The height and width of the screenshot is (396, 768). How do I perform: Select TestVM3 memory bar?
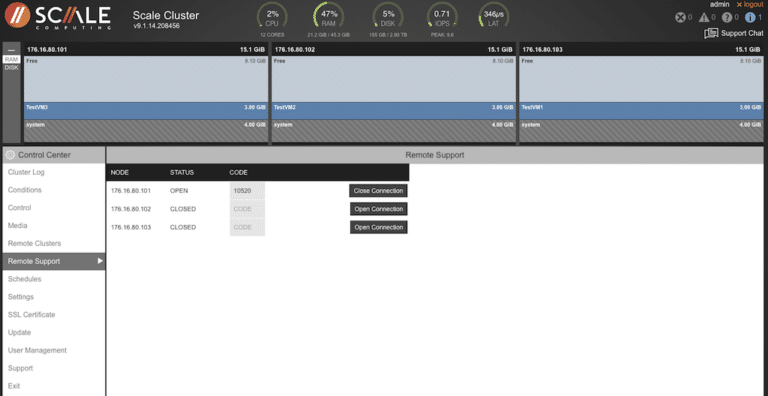[x=146, y=111]
